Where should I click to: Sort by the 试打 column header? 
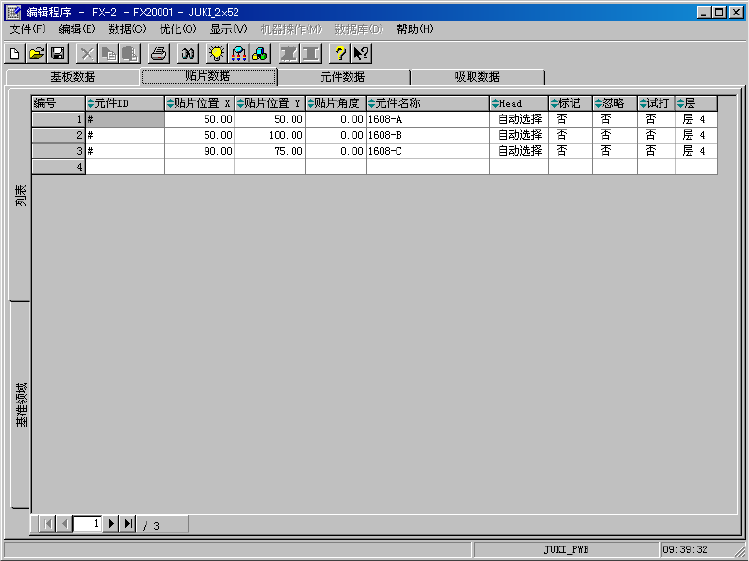pyautogui.click(x=656, y=103)
